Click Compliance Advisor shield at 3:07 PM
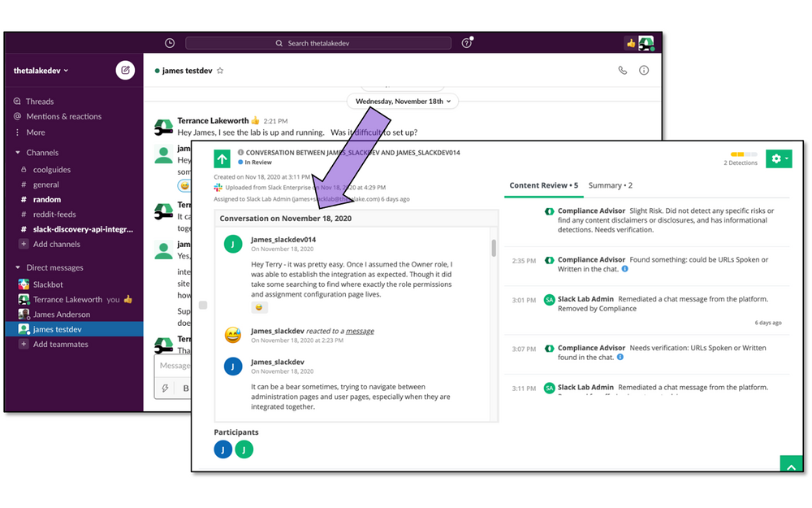Screen dimensions: 812x508 550,349
